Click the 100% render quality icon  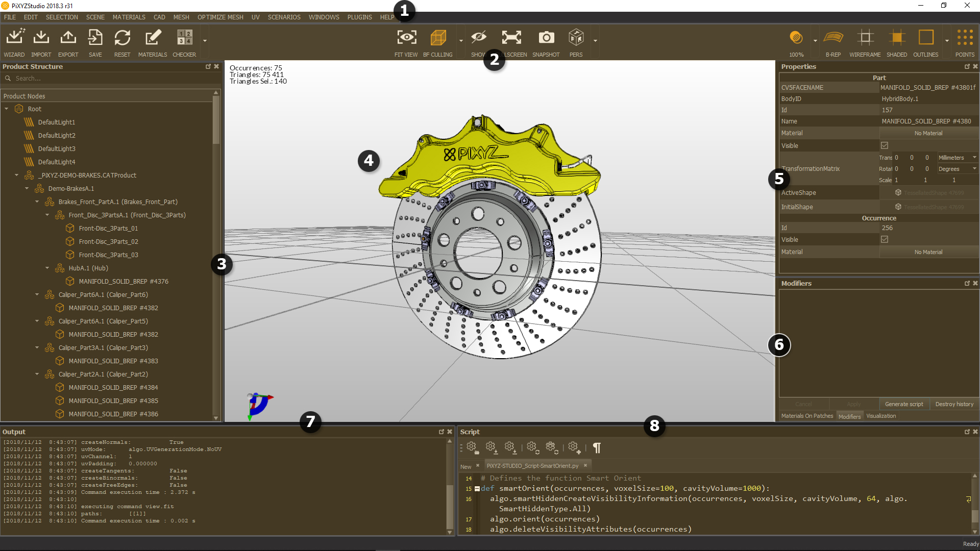tap(796, 38)
